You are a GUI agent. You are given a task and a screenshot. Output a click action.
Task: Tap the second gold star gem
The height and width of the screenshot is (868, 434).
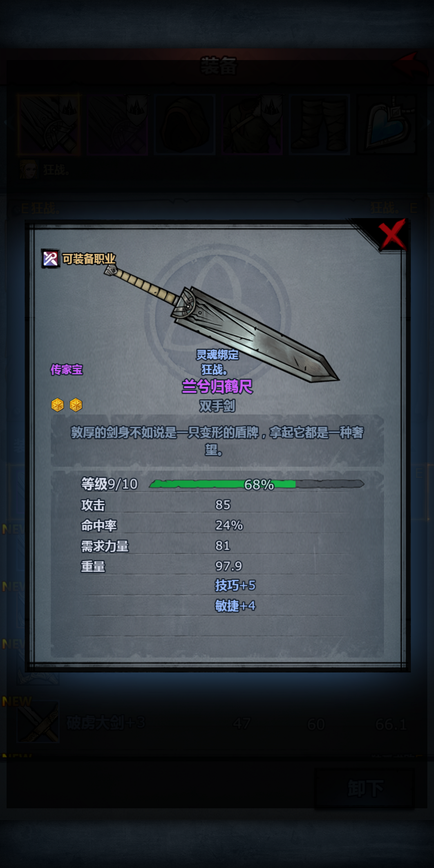(76, 405)
